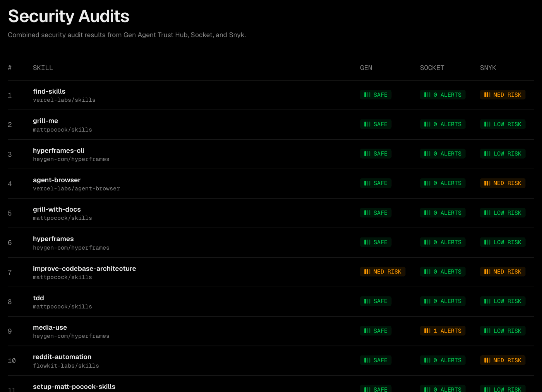The width and height of the screenshot is (542, 392).
Task: Click the SNYK column header
Action: click(488, 68)
